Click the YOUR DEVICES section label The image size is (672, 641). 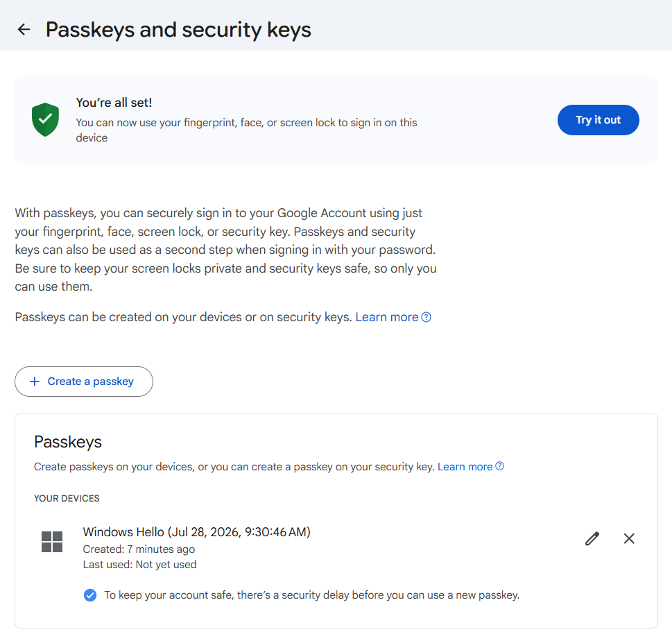[67, 498]
